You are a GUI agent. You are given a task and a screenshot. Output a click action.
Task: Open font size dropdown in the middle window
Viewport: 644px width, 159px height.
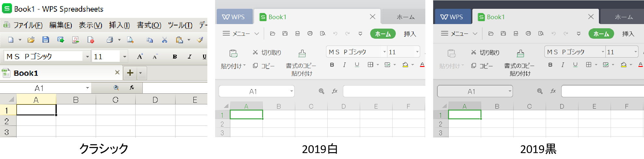(417, 52)
